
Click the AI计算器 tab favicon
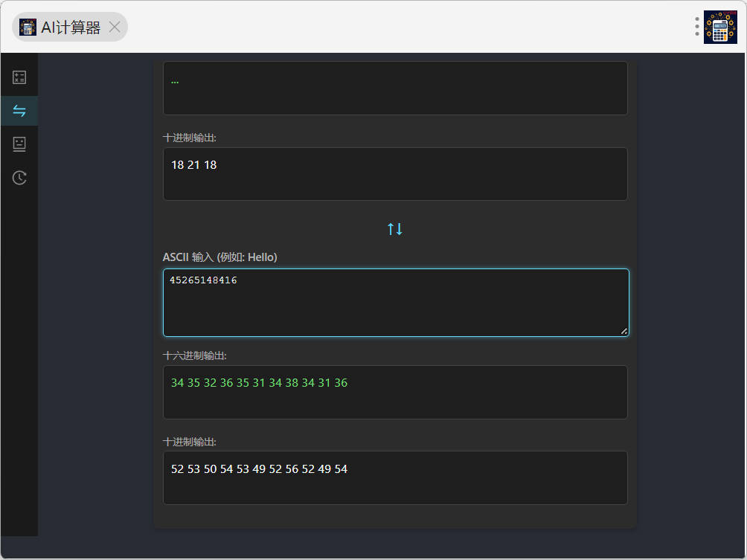pos(28,27)
